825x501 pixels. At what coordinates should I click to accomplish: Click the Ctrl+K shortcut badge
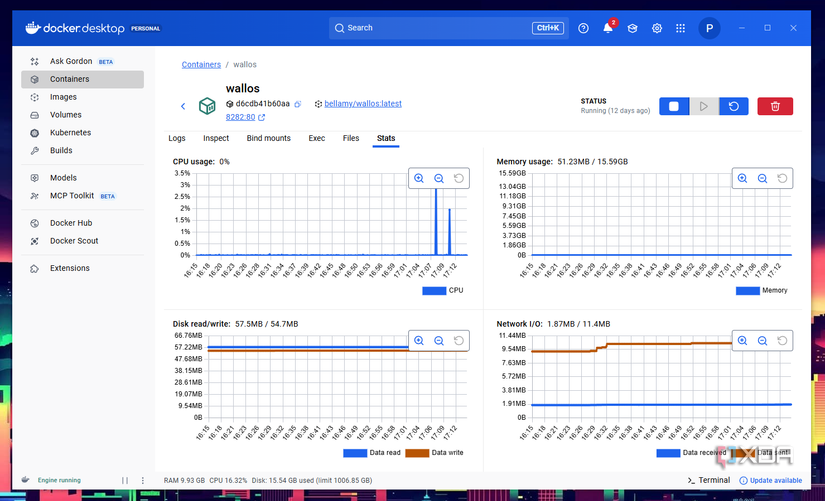pos(548,28)
